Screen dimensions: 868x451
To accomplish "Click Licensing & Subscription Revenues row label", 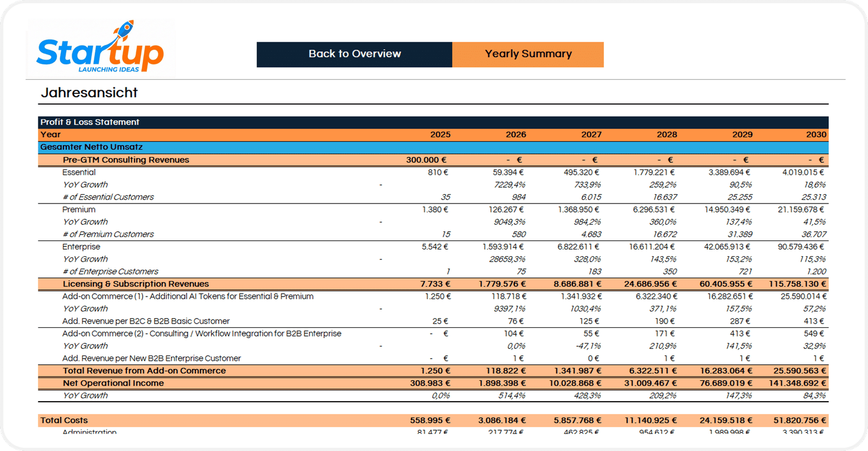I will coord(136,284).
